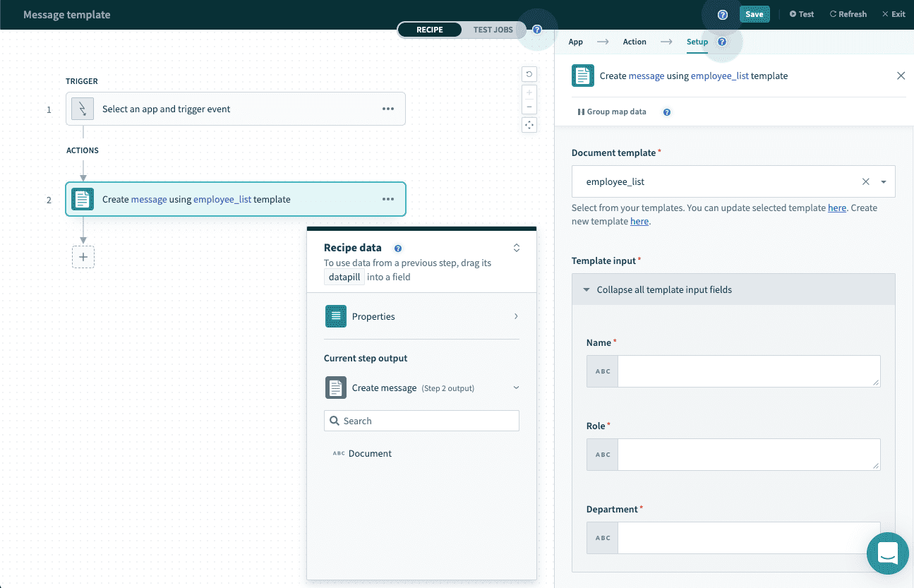Select the RECIPE view toggle
Screen dimensions: 914x588
click(430, 30)
